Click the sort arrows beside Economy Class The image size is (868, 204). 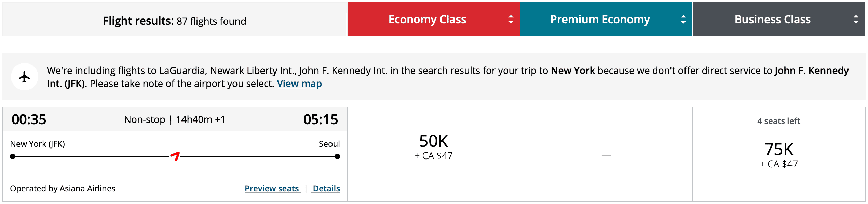click(x=511, y=20)
